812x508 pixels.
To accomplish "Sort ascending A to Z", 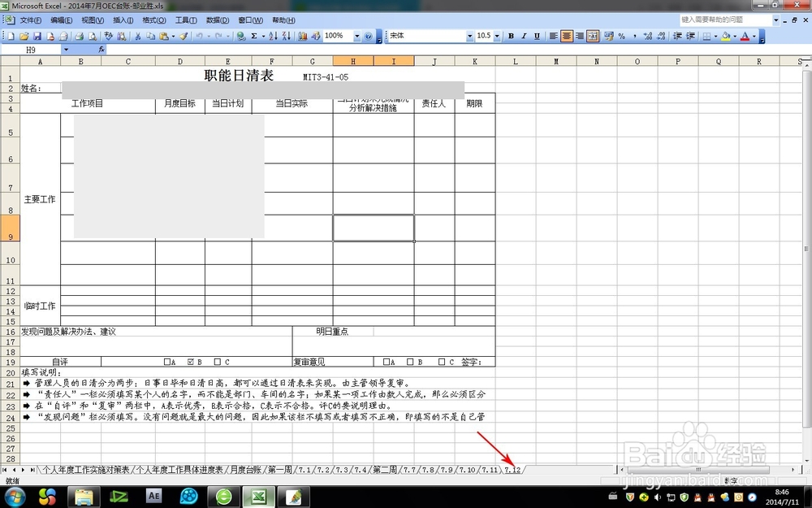I will 273,36.
